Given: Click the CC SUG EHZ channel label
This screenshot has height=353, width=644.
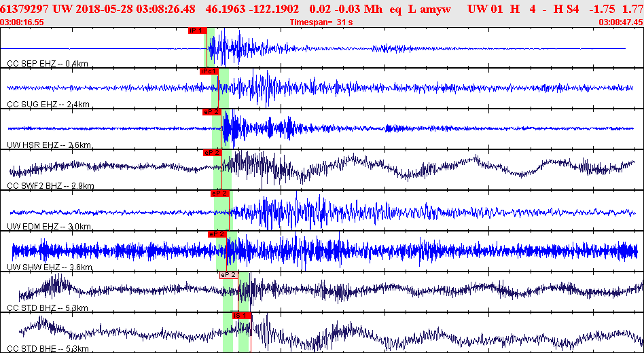Looking at the screenshot, I should coord(48,105).
